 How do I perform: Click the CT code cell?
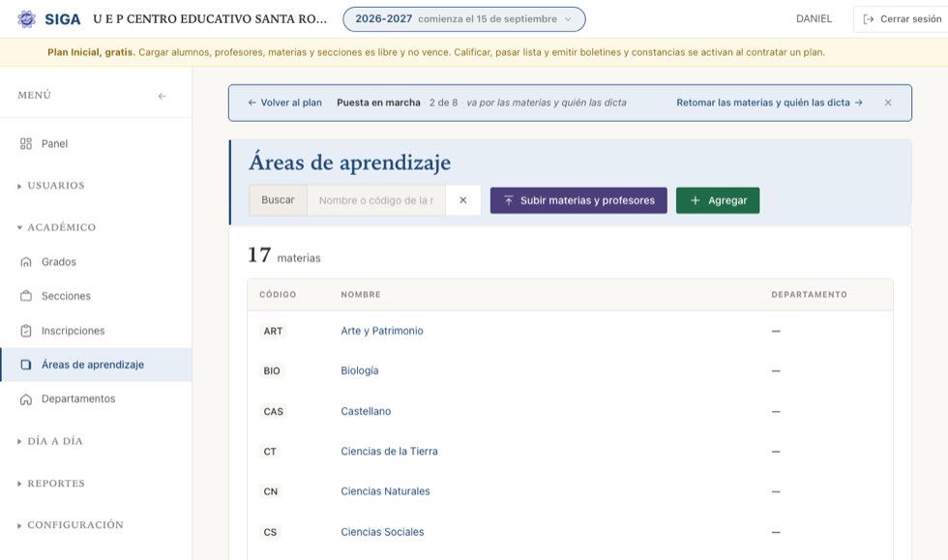(x=270, y=451)
